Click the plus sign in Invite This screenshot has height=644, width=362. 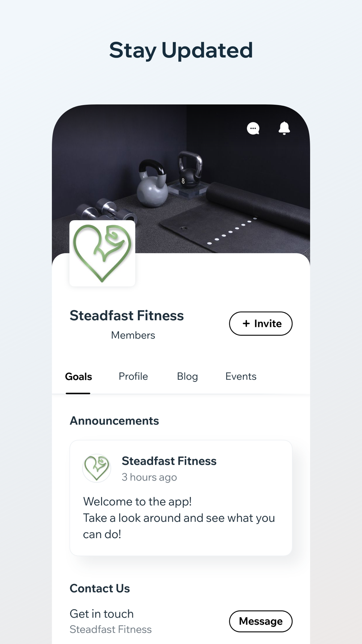click(x=246, y=323)
